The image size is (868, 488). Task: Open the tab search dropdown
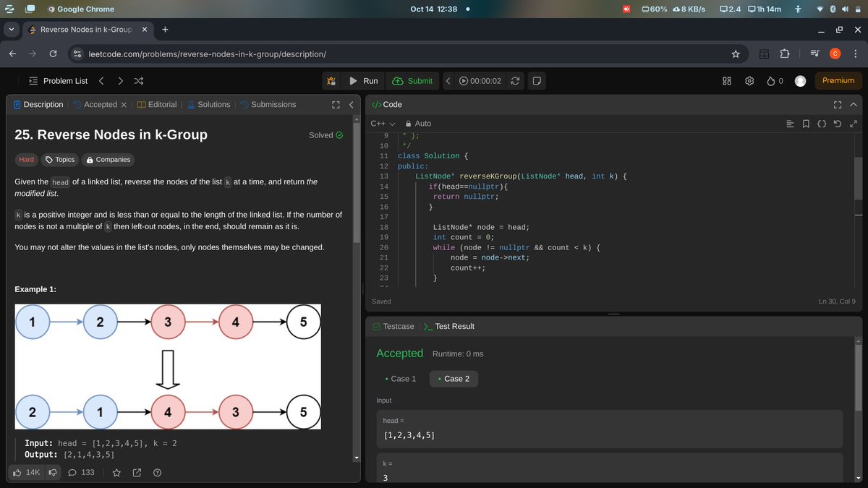click(12, 30)
